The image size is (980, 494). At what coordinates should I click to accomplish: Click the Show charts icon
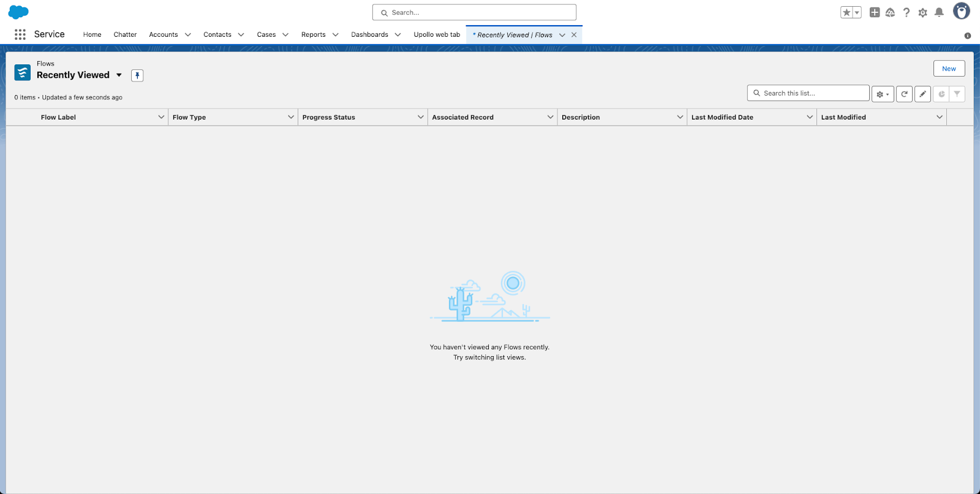(x=941, y=94)
